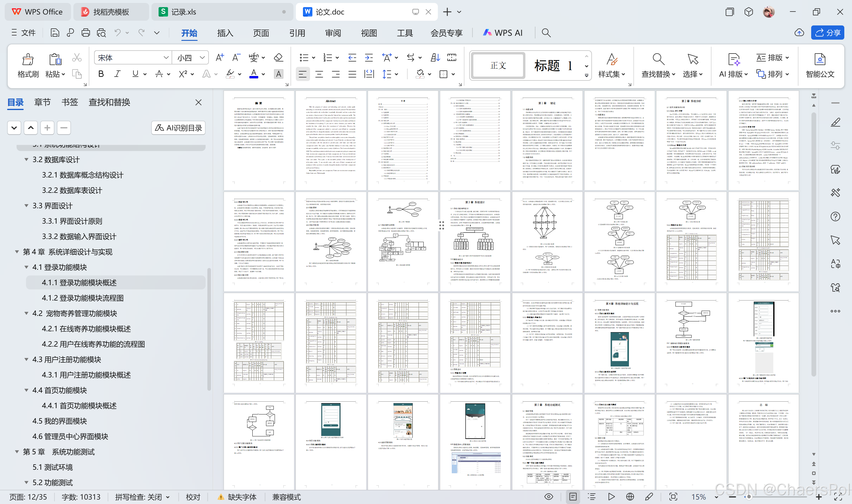Click the 校对 proofread status button
852x504 pixels.
click(193, 497)
